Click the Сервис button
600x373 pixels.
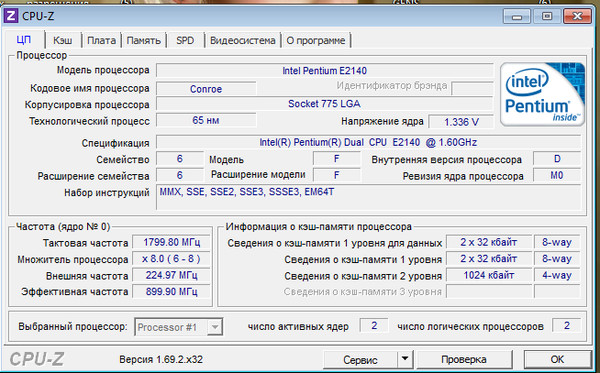[360, 360]
